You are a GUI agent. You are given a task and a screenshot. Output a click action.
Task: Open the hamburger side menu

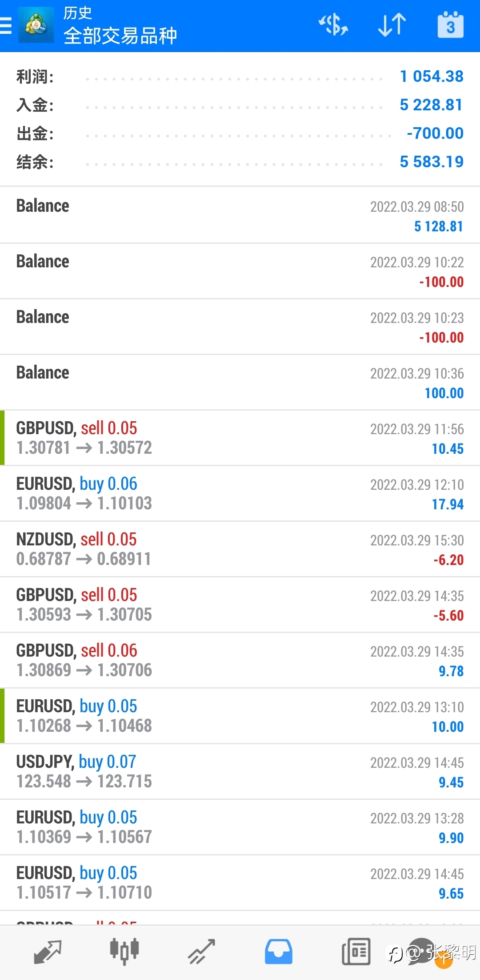[x=6, y=25]
